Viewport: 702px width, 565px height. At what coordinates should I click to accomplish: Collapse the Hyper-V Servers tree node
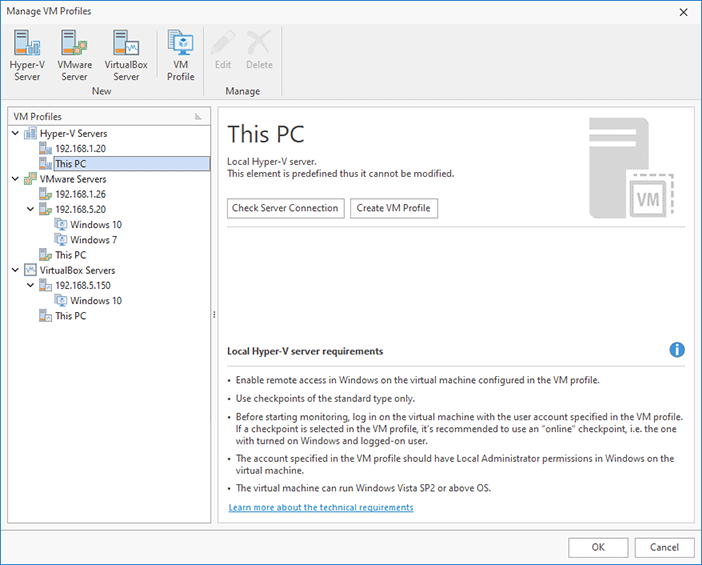15,133
